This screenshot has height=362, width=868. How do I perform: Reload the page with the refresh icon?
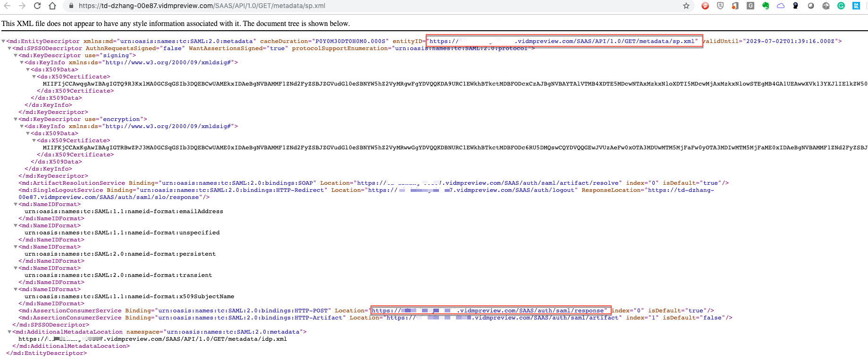click(37, 6)
